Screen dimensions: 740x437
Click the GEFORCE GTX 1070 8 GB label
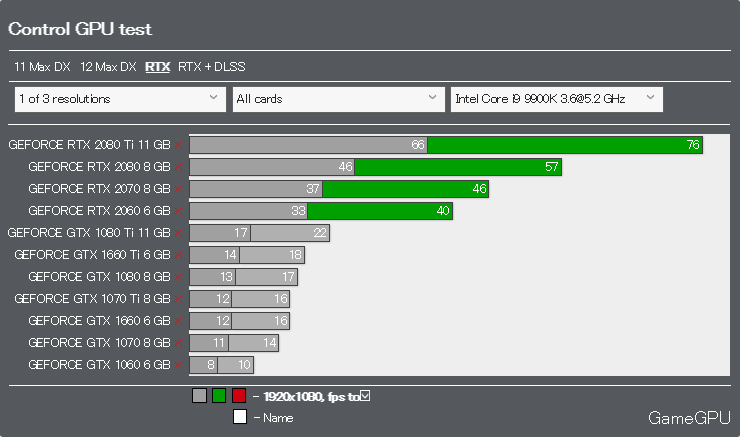coord(99,343)
